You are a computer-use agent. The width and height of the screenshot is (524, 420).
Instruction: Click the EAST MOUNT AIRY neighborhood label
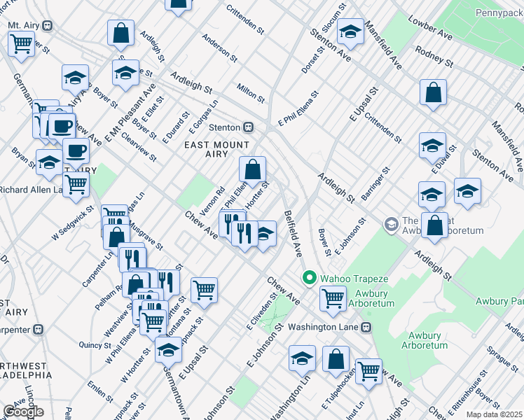tap(217, 149)
